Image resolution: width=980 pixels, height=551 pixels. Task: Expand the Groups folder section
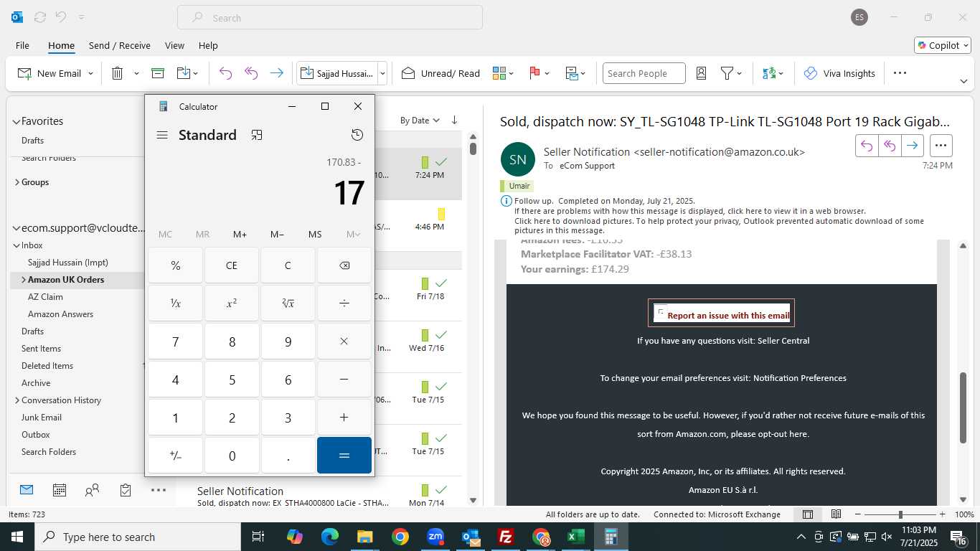point(17,182)
